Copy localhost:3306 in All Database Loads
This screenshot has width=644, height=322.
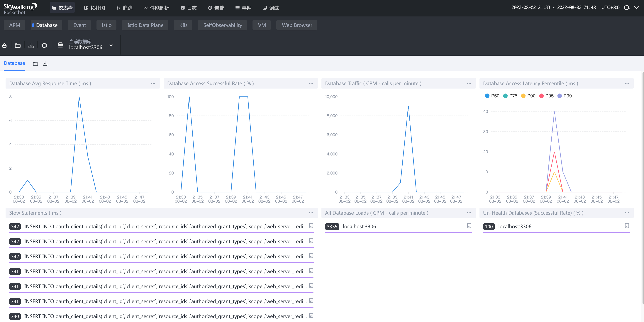(469, 226)
